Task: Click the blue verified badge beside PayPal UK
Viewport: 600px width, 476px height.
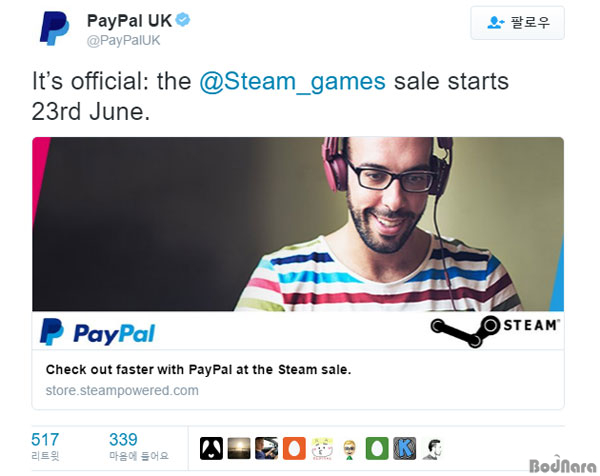Action: [183, 20]
